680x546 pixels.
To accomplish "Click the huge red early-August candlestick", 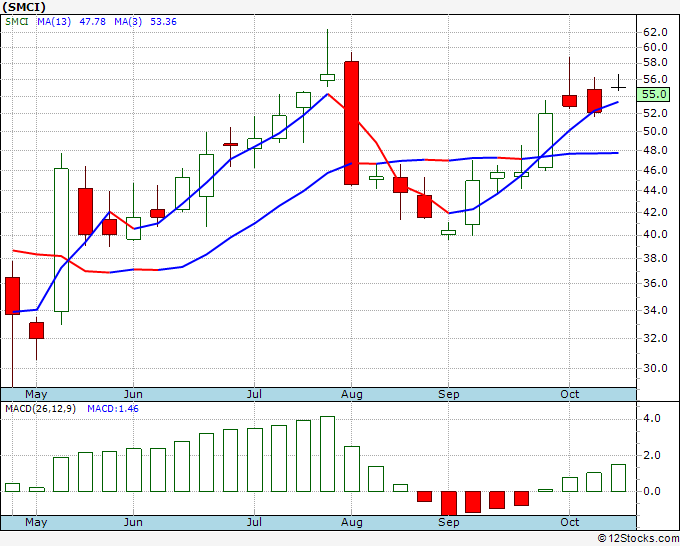I will click(x=352, y=123).
